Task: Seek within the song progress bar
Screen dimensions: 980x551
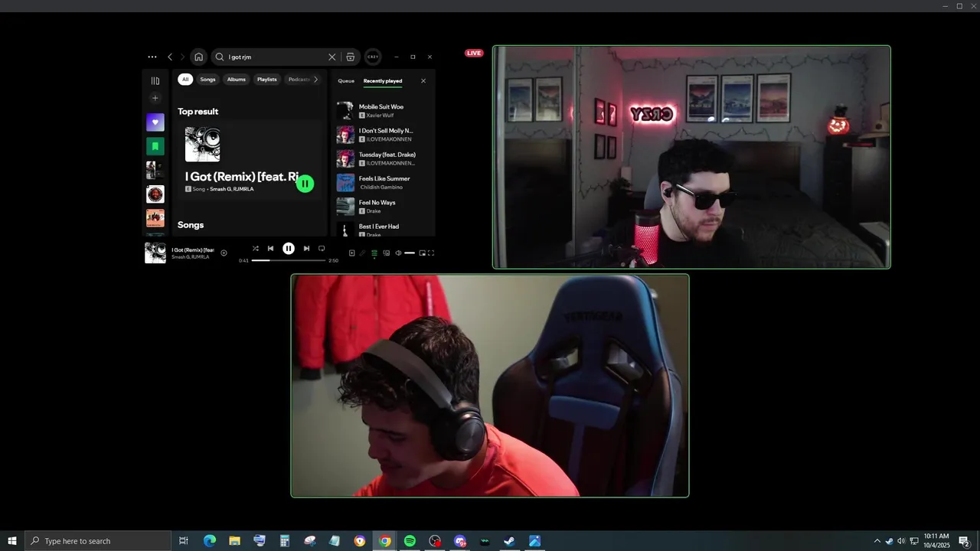Action: (x=289, y=260)
